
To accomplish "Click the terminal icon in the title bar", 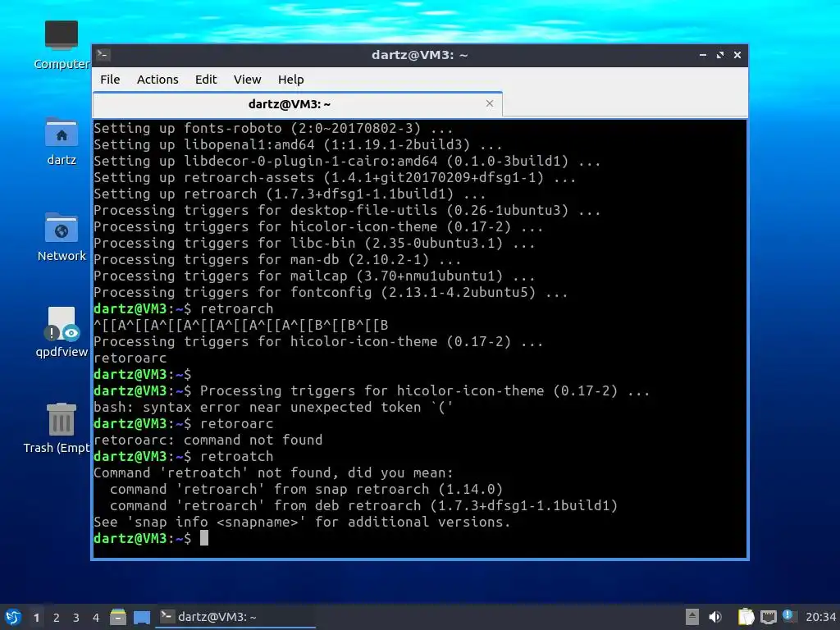I will (103, 55).
